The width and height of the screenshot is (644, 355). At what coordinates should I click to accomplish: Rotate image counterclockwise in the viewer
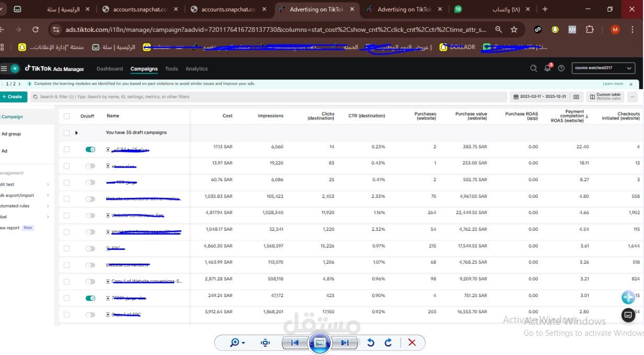(371, 342)
